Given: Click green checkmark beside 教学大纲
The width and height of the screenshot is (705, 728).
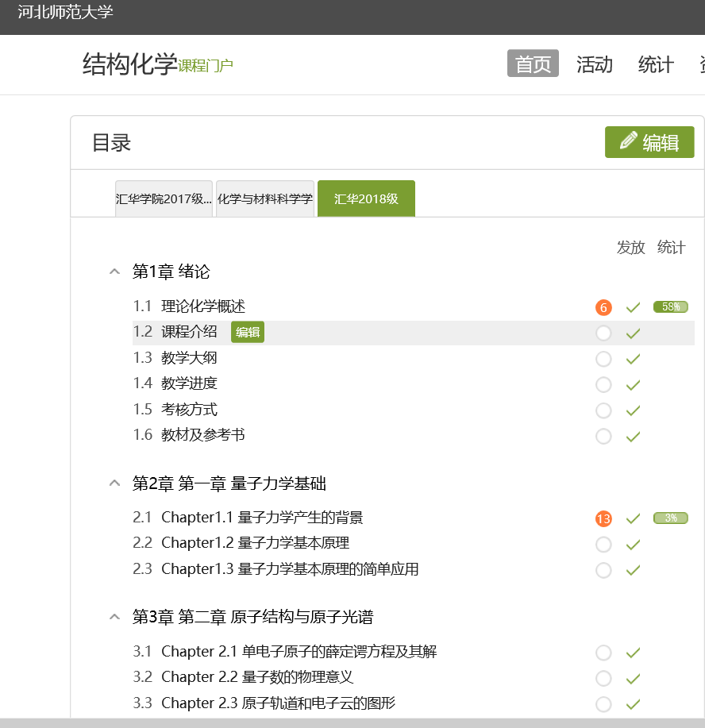Looking at the screenshot, I should pos(633,359).
